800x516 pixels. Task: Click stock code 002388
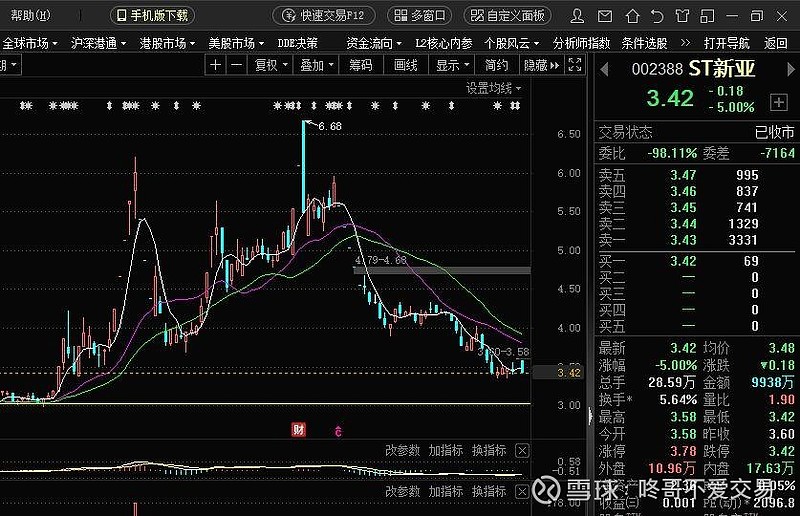pyautogui.click(x=657, y=69)
